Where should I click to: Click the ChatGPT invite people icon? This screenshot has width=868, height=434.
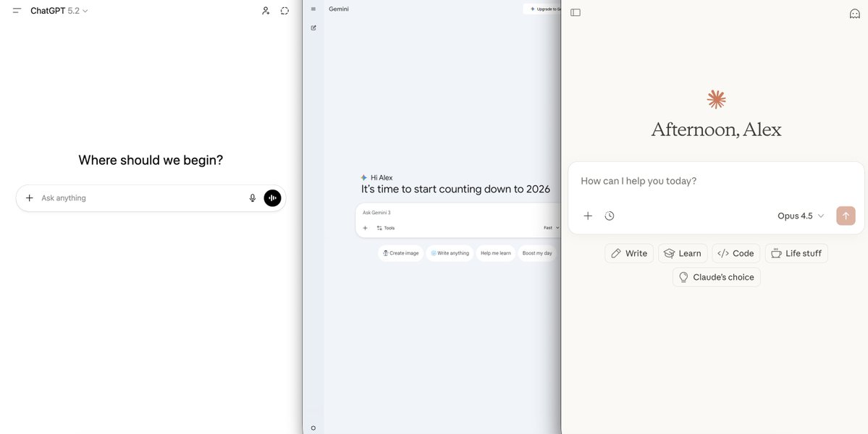click(266, 11)
